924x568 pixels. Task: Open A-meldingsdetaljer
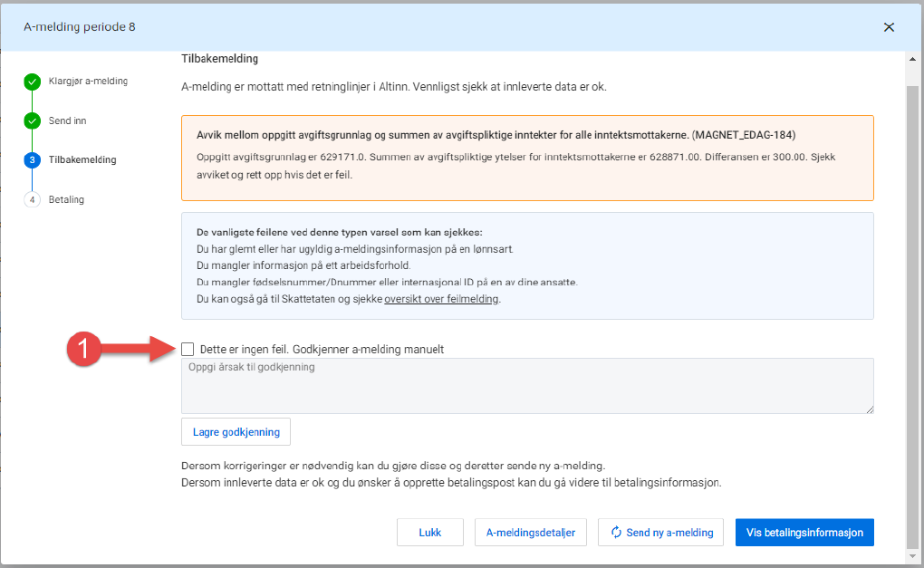531,533
